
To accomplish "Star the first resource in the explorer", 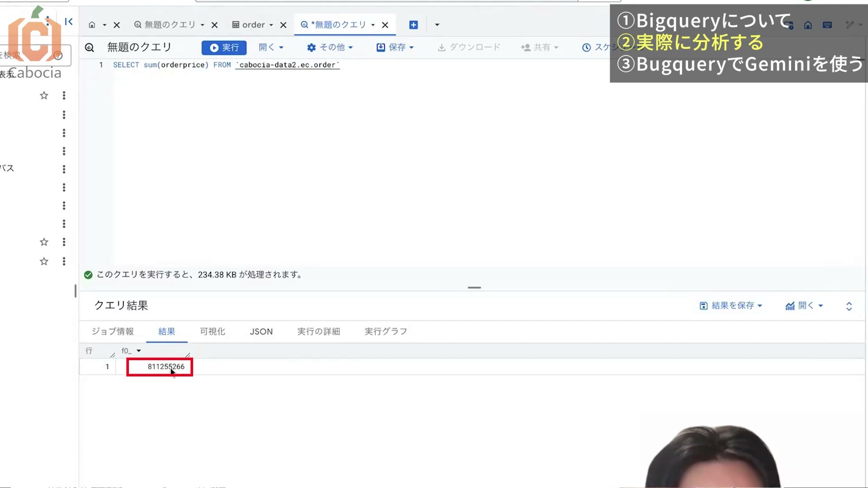I will coord(44,95).
